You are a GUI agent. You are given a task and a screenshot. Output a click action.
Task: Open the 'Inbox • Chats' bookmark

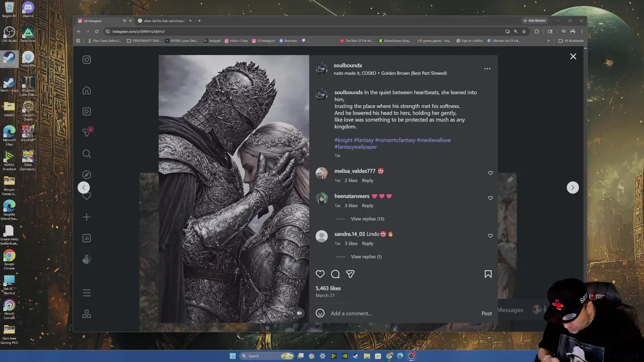pos(236,41)
